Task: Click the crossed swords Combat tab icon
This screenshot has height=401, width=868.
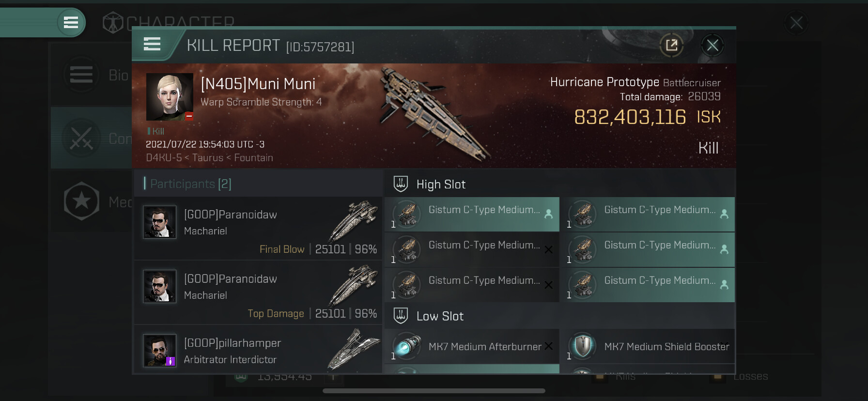Action: 81,139
